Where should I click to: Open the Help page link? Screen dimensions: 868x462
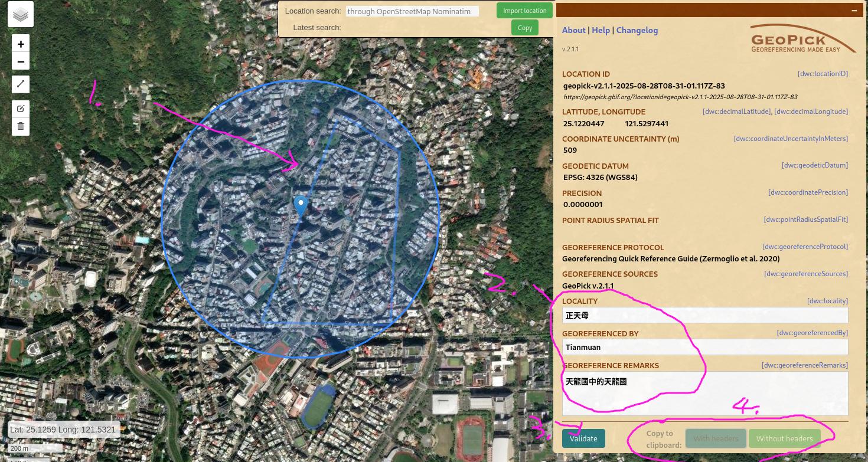tap(601, 30)
